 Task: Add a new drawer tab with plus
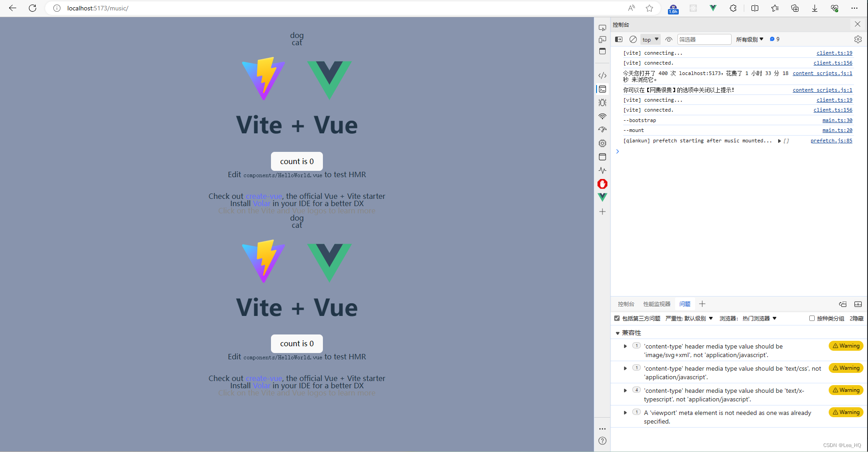702,304
